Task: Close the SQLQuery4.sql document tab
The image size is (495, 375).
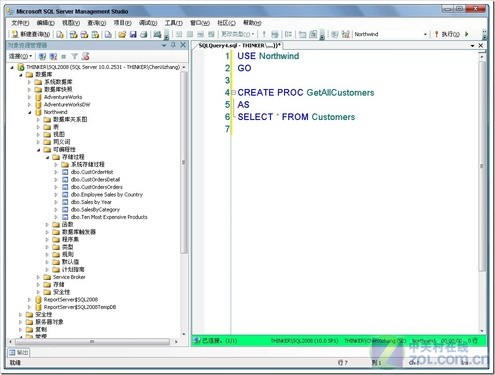Action: [481, 45]
